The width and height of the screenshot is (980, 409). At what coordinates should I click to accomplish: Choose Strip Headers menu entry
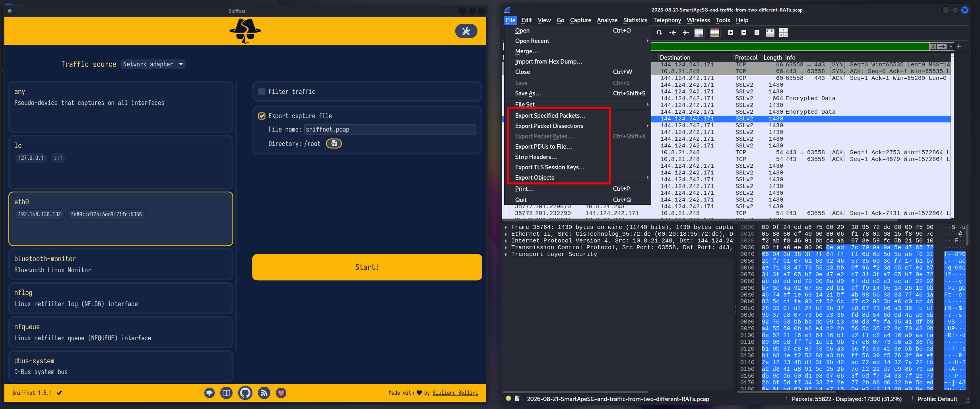pos(577,157)
